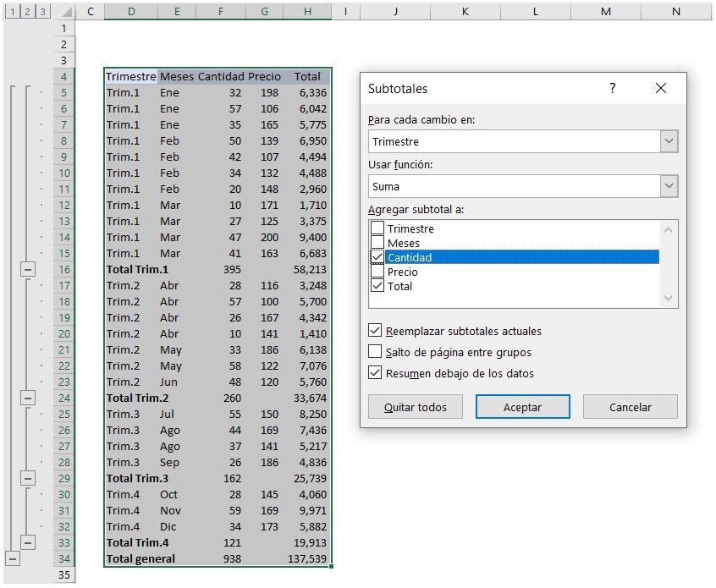The width and height of the screenshot is (716, 588).
Task: Select row 16 header
Action: click(64, 269)
